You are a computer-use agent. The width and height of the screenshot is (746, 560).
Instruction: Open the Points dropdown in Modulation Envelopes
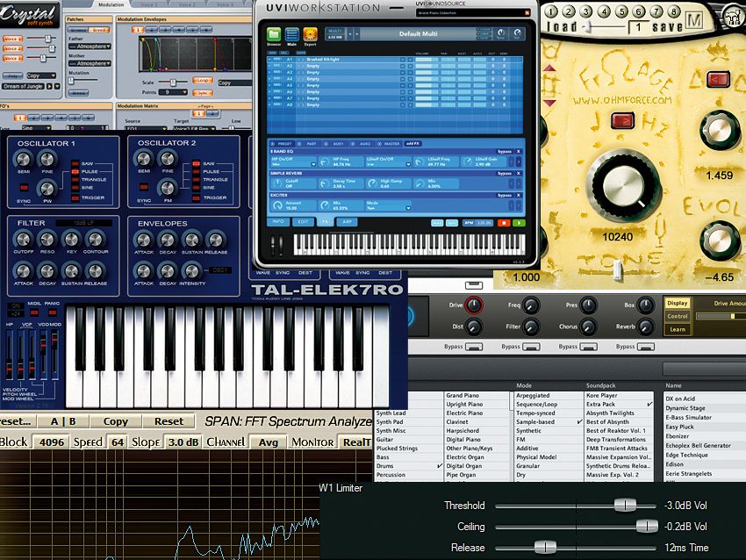click(173, 93)
